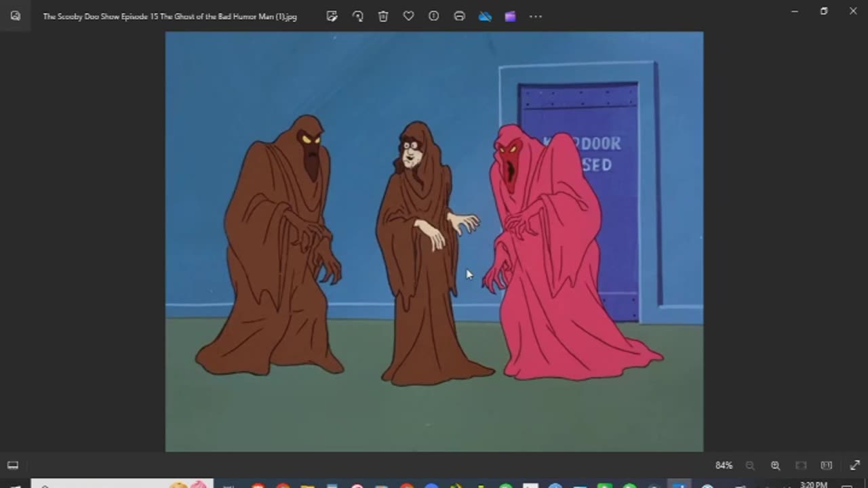Screen dimensions: 868x488
Task: Click the Scooby Doo file name title
Action: click(x=170, y=16)
